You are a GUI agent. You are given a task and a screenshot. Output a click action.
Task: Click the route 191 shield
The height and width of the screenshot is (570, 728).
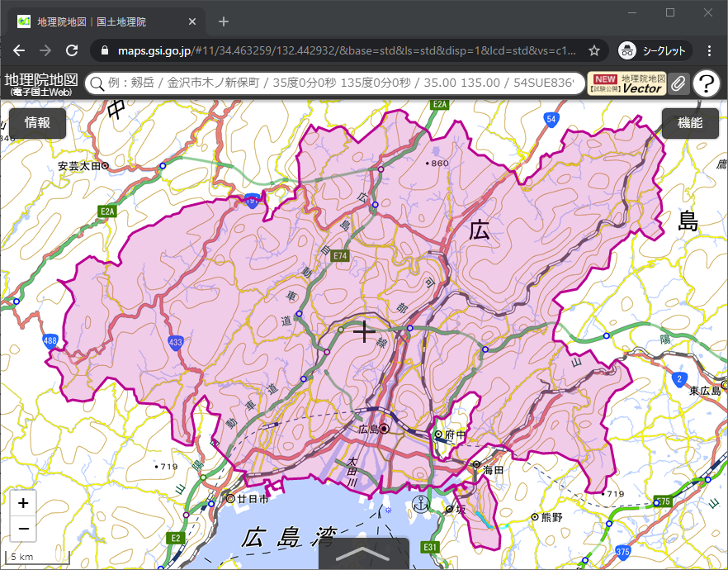coord(252,201)
